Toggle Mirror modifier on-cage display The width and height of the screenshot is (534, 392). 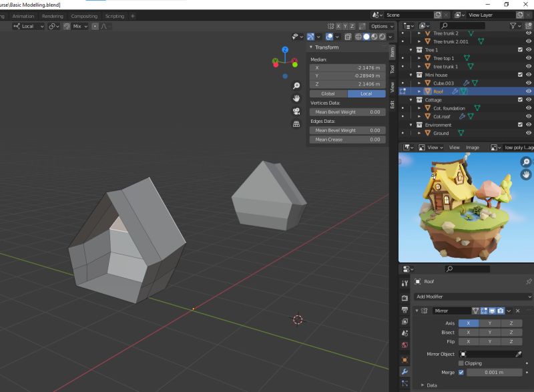[475, 311]
